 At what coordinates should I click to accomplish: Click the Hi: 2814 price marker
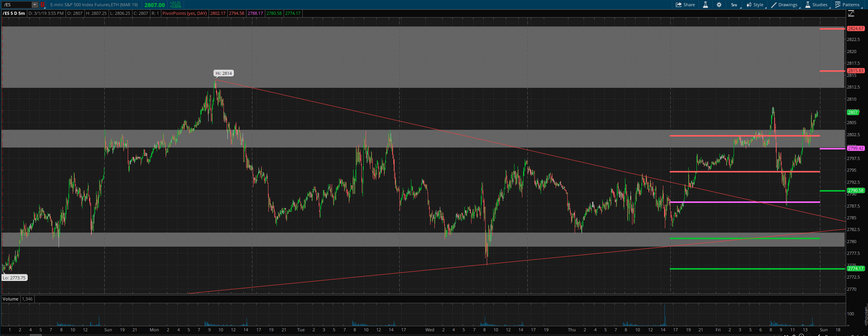(223, 73)
